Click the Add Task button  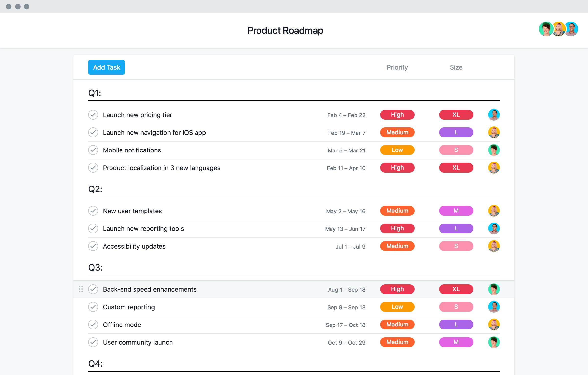pyautogui.click(x=106, y=67)
